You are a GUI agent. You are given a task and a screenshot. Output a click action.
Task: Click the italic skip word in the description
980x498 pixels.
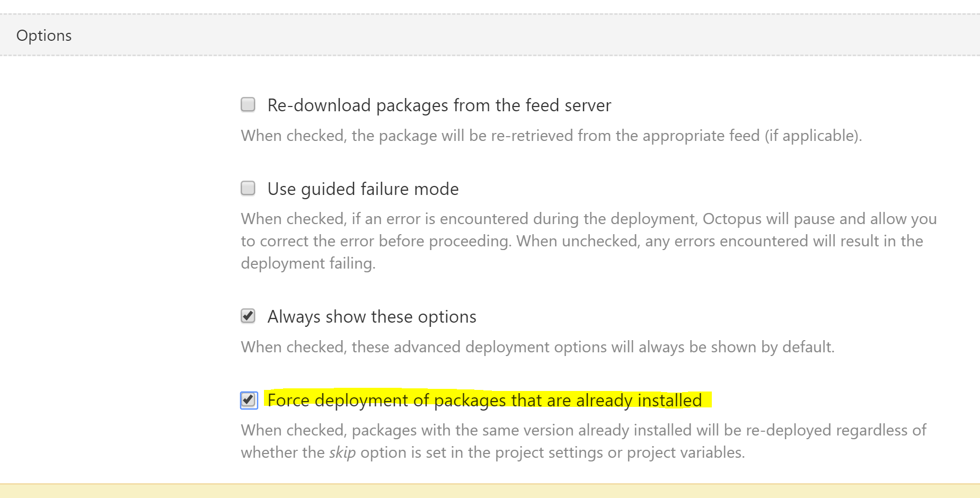tap(343, 452)
